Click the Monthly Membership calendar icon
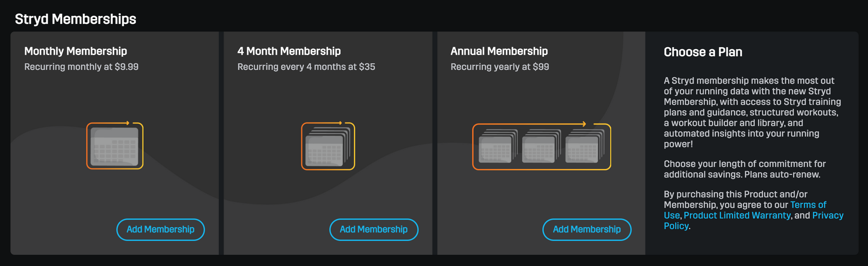This screenshot has height=266, width=868. click(x=115, y=146)
